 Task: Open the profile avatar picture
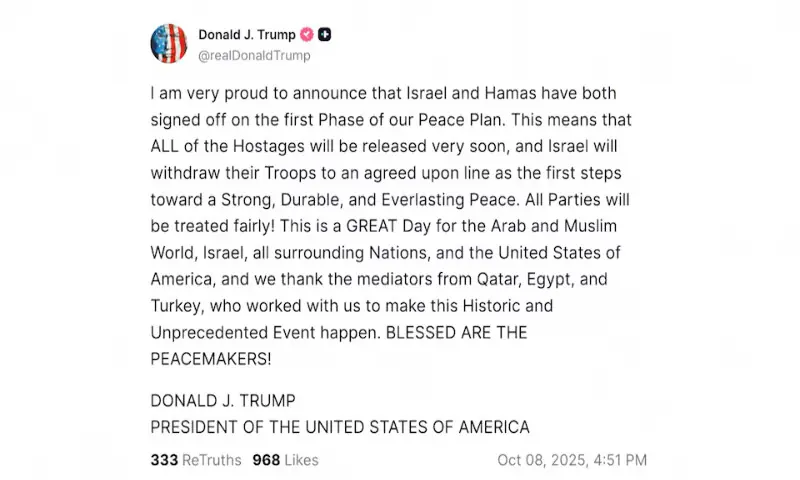click(170, 44)
